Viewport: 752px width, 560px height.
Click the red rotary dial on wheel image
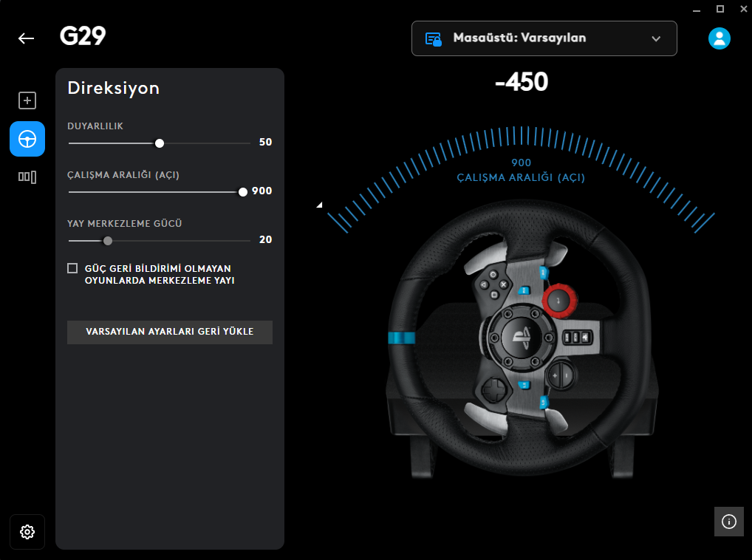click(558, 301)
